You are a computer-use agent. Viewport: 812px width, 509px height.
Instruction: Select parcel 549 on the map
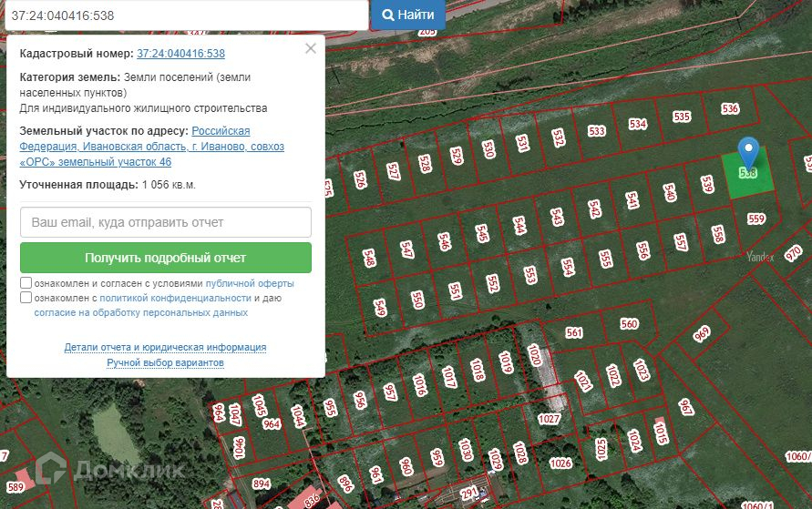(380, 307)
